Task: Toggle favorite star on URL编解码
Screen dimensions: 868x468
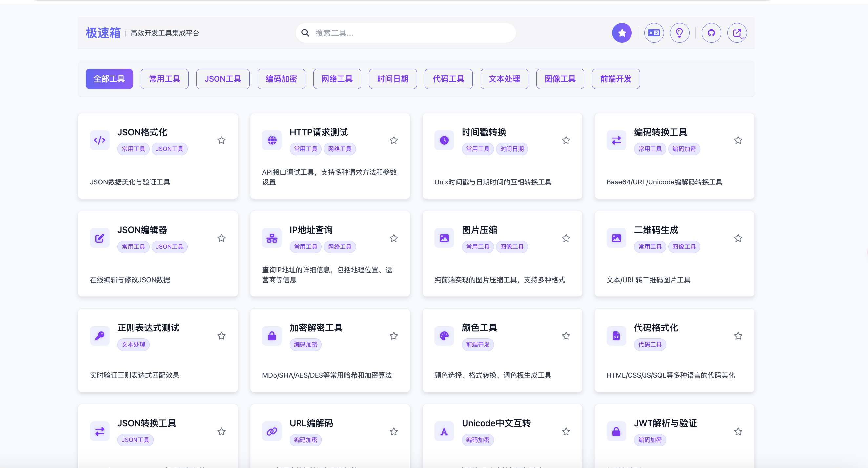Action: coord(394,431)
